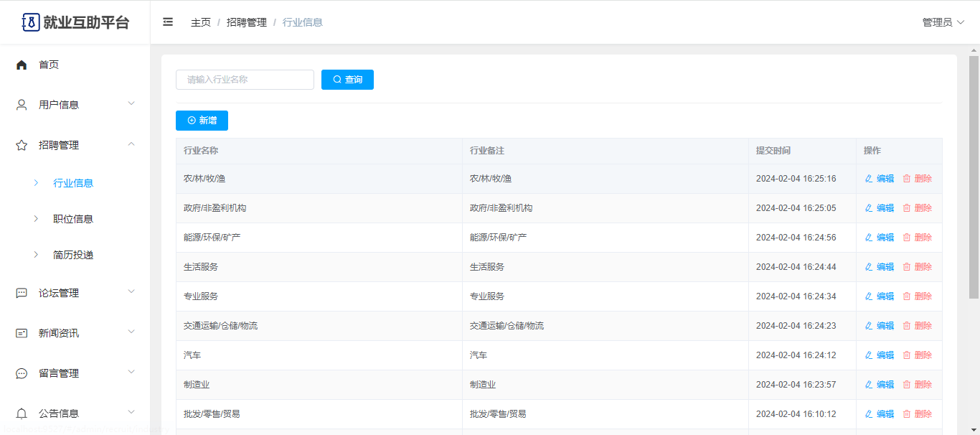Click 专业服务 in 行业备注 column
This screenshot has height=435, width=980.
pos(487,296)
